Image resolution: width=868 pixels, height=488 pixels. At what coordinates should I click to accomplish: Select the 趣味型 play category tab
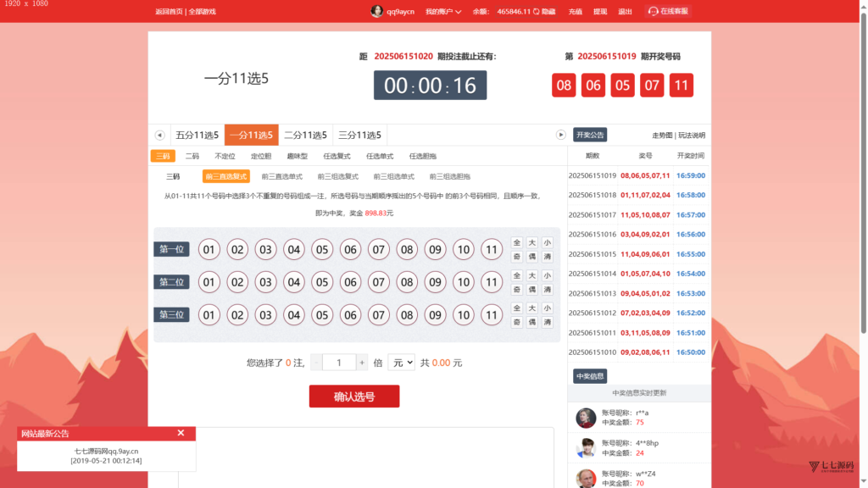pos(298,156)
